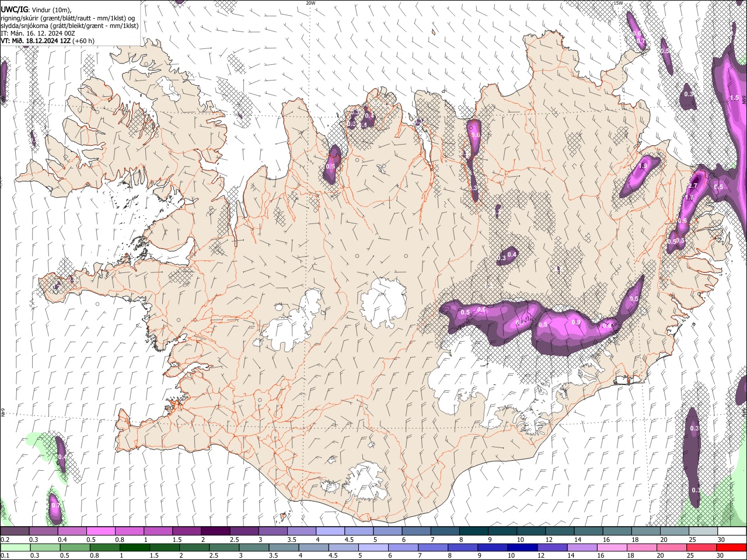The width and height of the screenshot is (747, 560).
Task: Pick the darkest green 1 swatch in rain legend
Action: pos(135,547)
